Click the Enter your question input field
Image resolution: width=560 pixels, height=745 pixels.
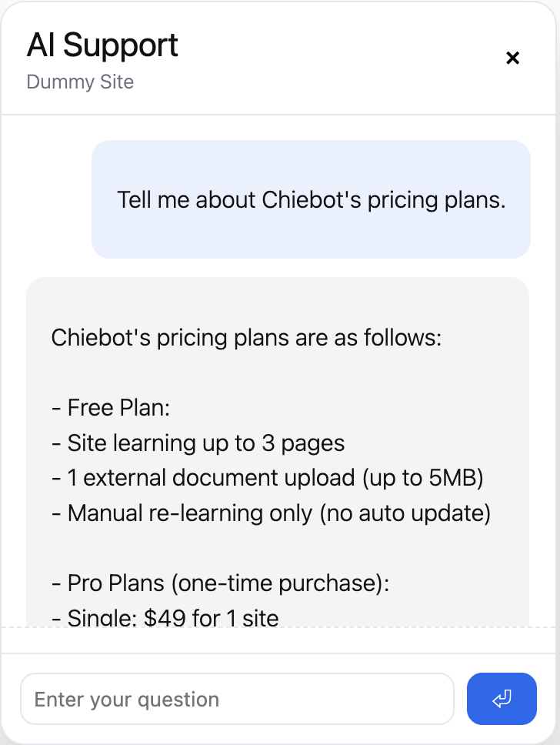[237, 699]
